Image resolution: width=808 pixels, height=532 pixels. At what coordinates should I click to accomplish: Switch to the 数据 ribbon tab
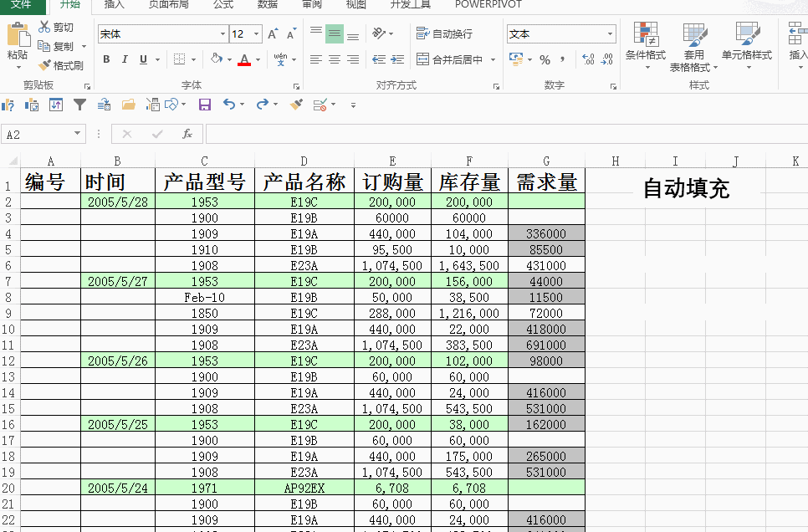click(267, 6)
